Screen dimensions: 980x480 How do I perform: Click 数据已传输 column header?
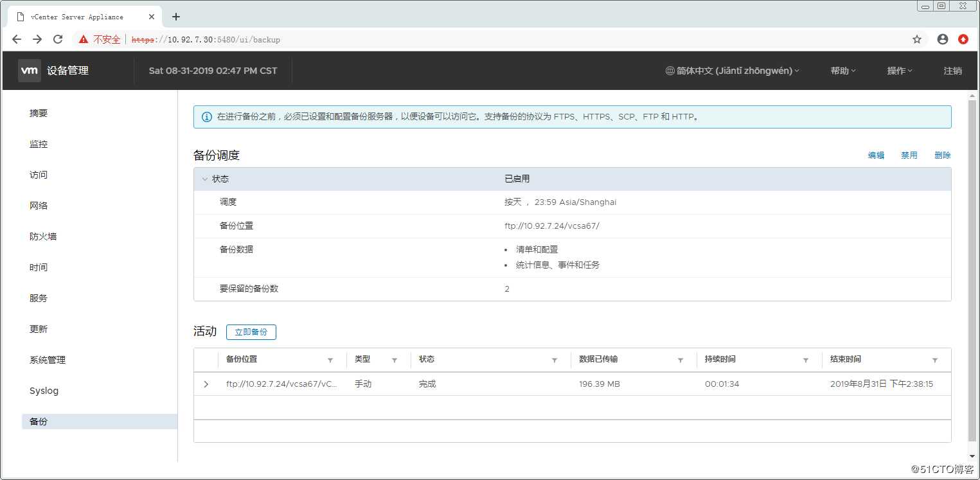pyautogui.click(x=598, y=360)
